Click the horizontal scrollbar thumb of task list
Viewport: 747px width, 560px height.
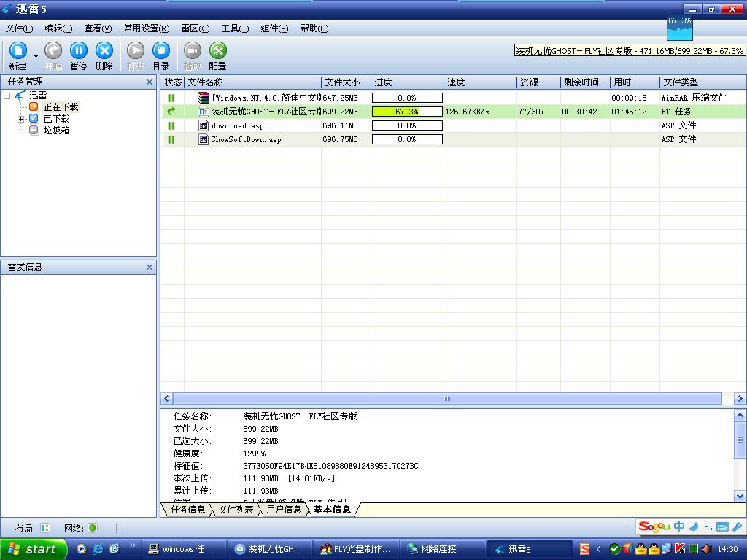click(x=447, y=399)
